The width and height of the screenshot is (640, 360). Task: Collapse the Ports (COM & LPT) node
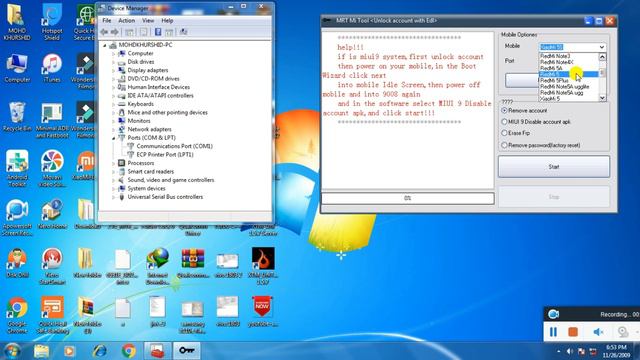114,138
